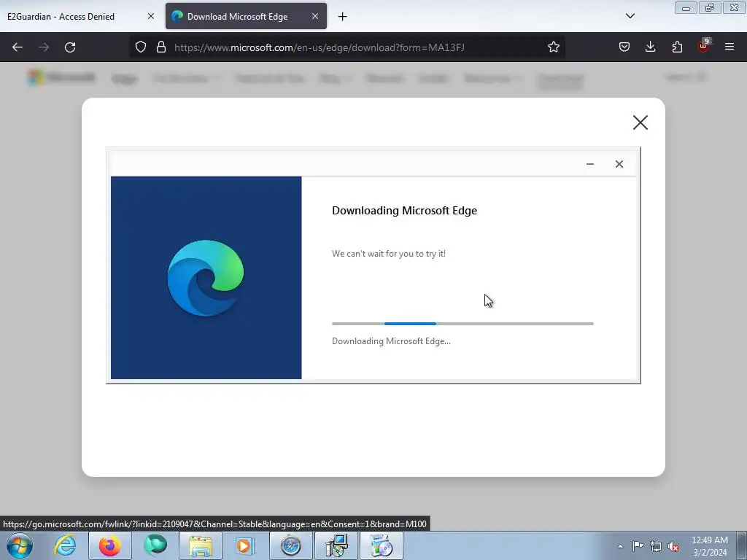Reload the current page

pos(70,47)
